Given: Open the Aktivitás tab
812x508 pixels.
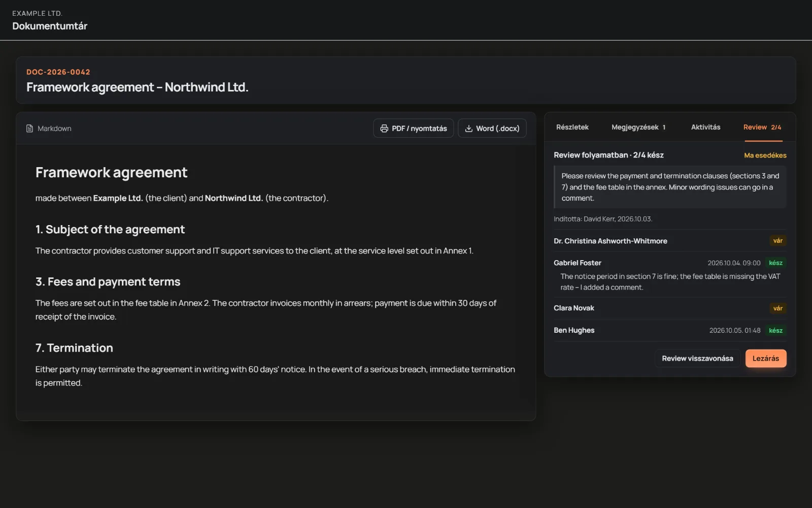Looking at the screenshot, I should [705, 127].
